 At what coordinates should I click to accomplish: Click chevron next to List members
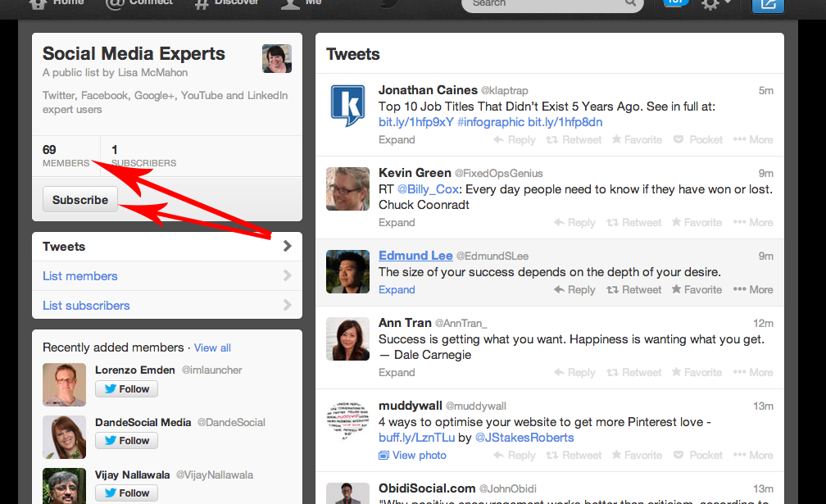pyautogui.click(x=287, y=275)
